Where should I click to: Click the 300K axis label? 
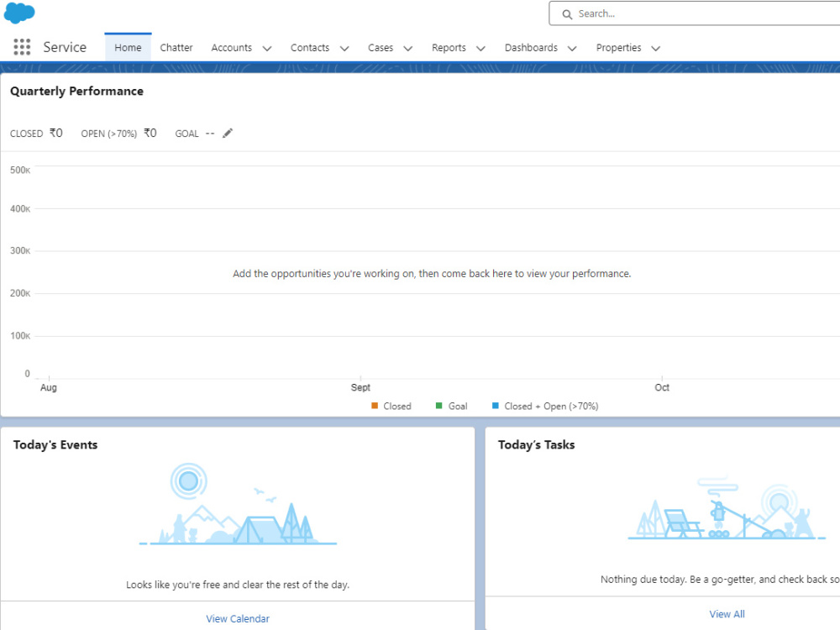(20, 250)
